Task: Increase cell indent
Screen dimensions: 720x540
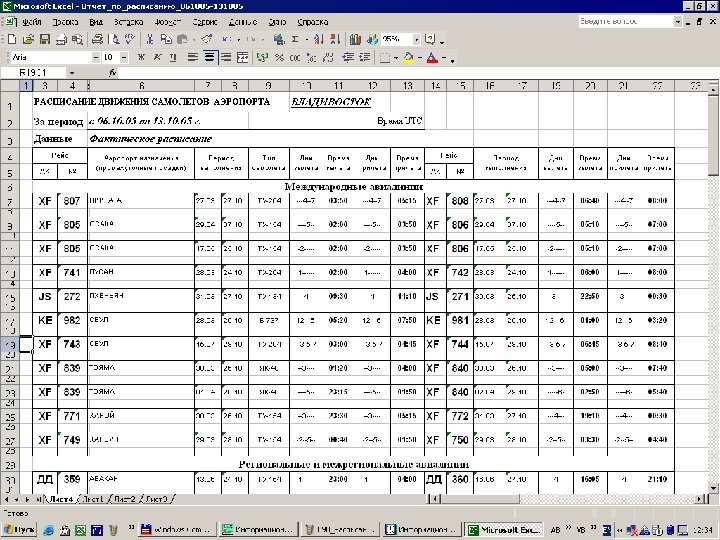Action: [x=365, y=57]
